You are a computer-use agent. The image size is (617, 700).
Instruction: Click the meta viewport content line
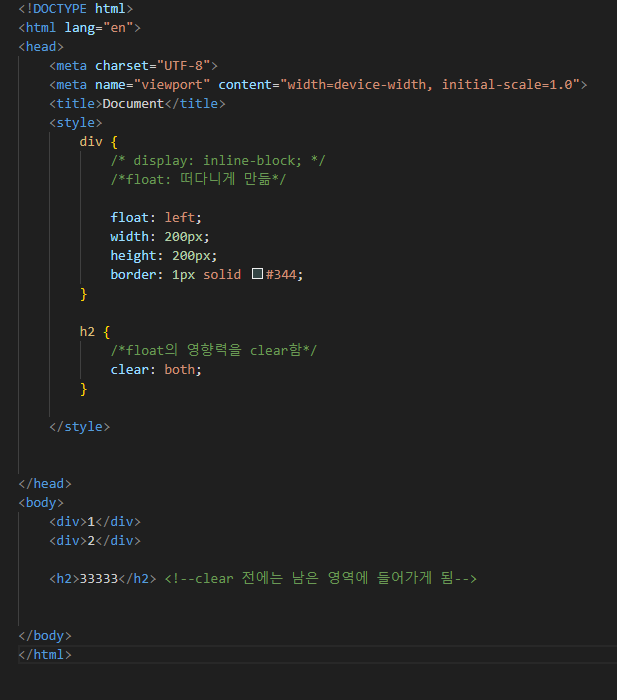pyautogui.click(x=318, y=84)
